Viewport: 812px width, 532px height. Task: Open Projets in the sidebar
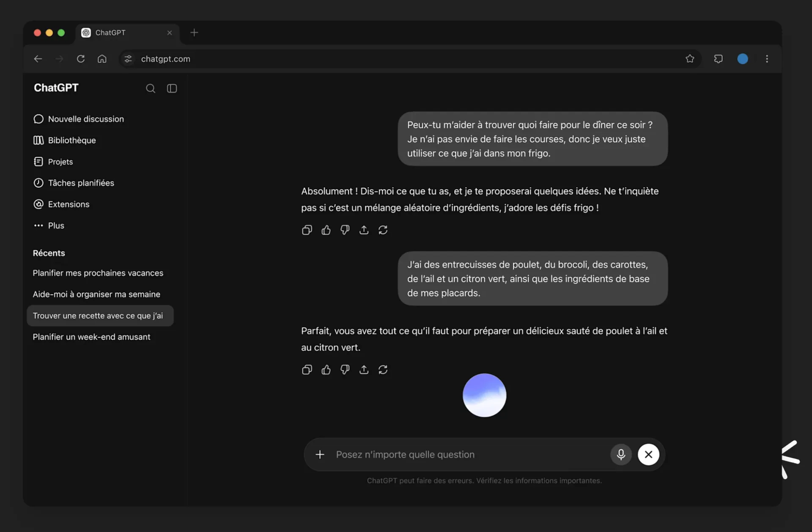53,162
